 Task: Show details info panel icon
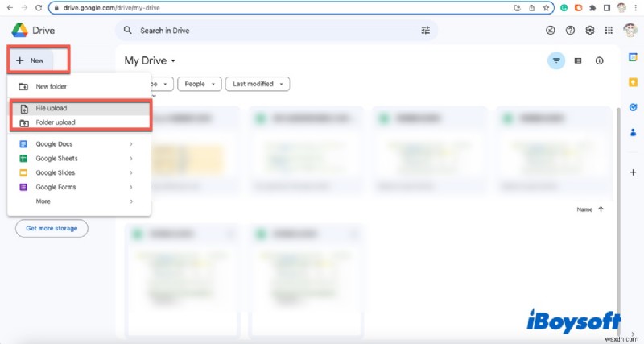(x=599, y=61)
